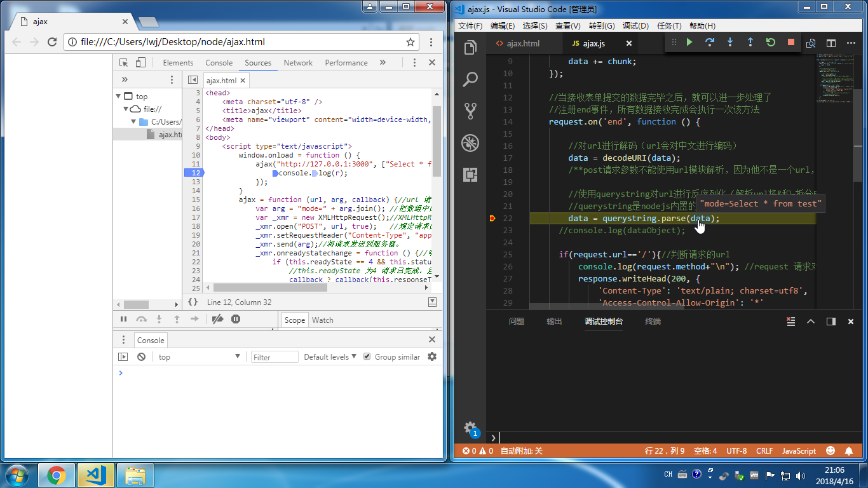The height and width of the screenshot is (488, 868).
Task: Open console context 'top' dropdown
Action: pos(200,356)
